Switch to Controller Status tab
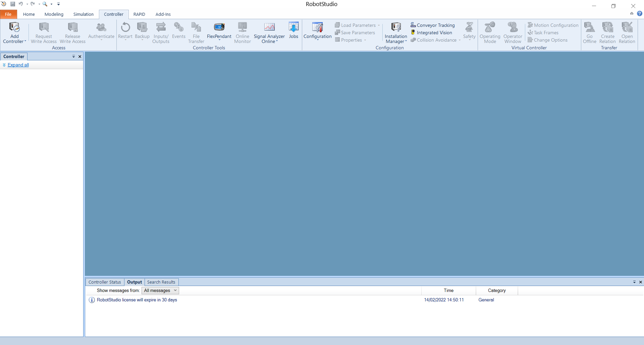This screenshot has height=345, width=644. pyautogui.click(x=105, y=282)
